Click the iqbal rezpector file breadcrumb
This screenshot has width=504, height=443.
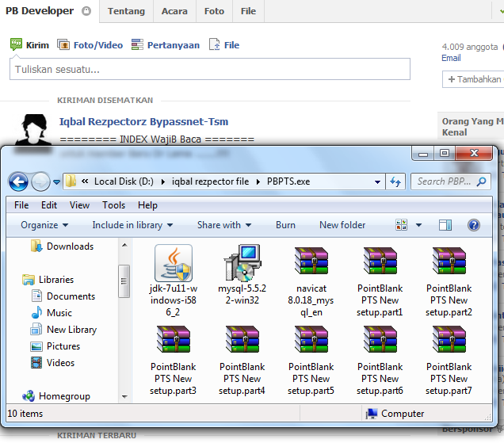click(x=210, y=181)
